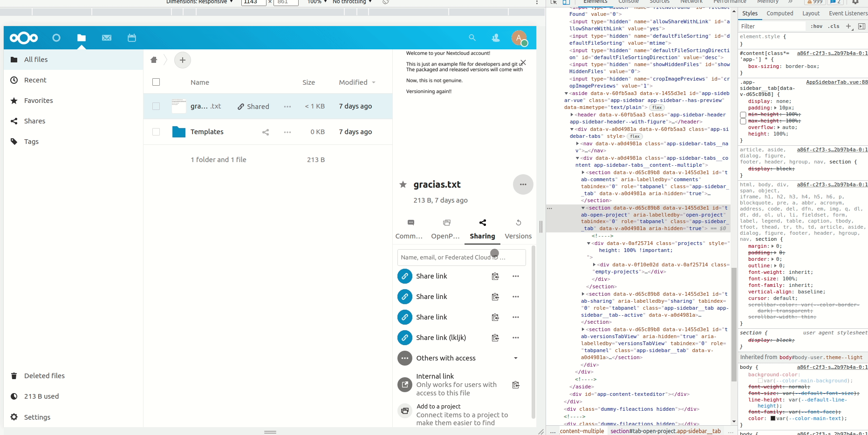Open the Calendar app icon

pyautogui.click(x=132, y=38)
